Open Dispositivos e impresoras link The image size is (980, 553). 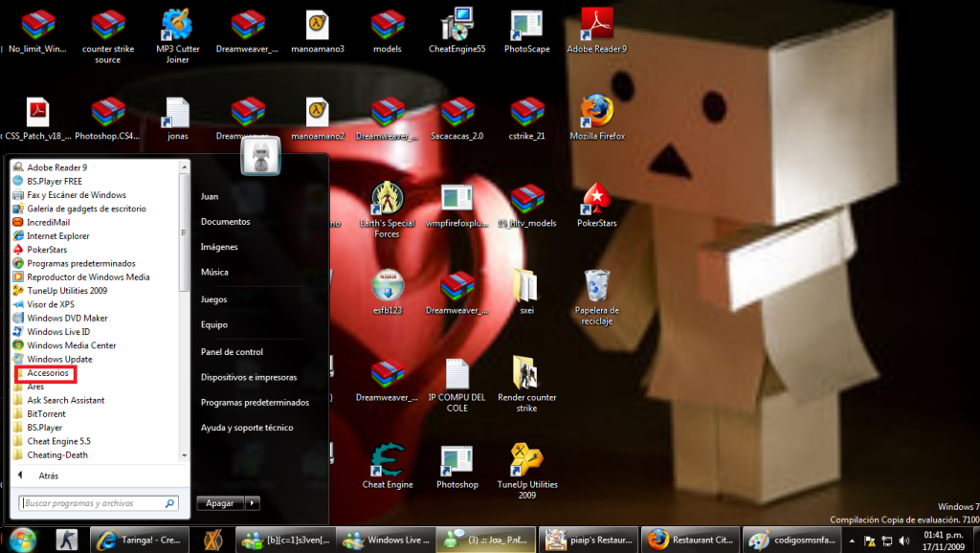coord(249,377)
